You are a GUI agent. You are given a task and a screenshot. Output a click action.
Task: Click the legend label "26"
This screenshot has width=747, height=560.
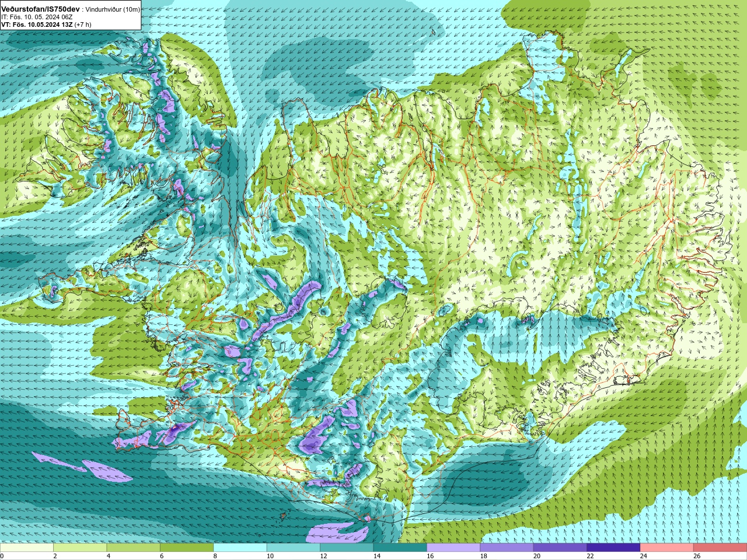pyautogui.click(x=697, y=556)
